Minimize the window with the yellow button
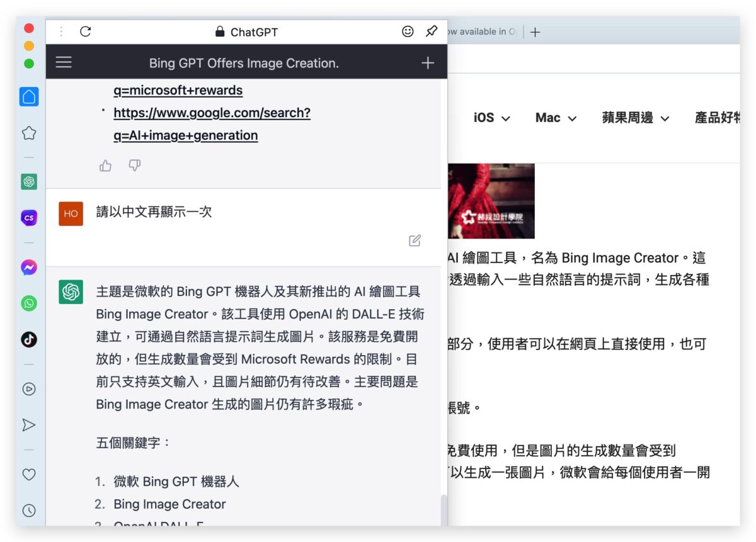756x542 pixels. click(x=29, y=45)
